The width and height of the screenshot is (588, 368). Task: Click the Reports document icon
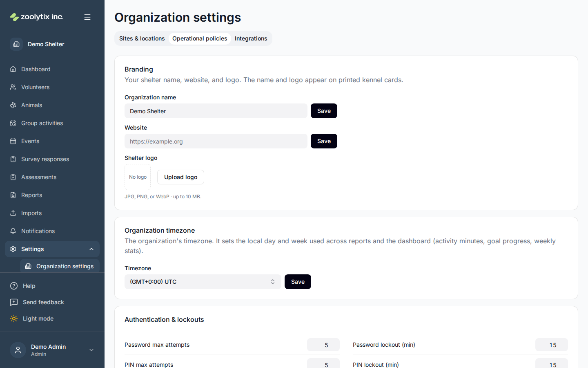(x=13, y=195)
